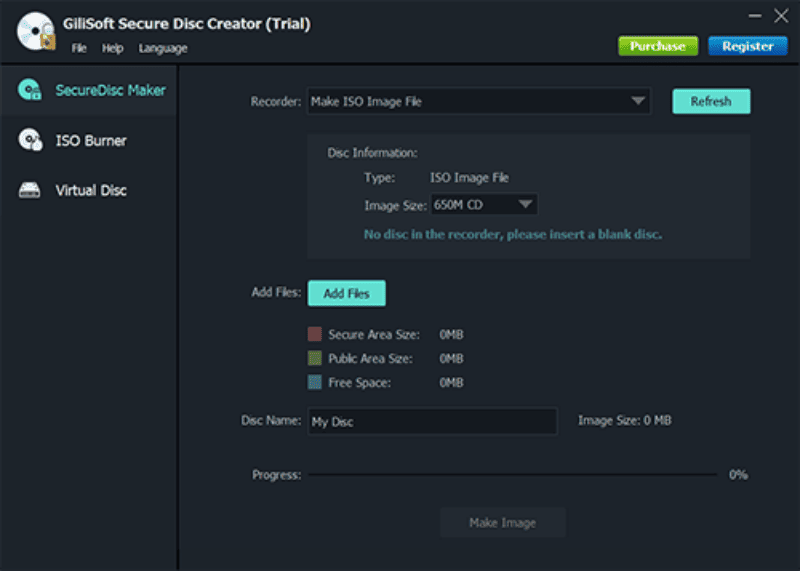Click the 'Public Area Size:' label
The image size is (800, 571).
point(370,359)
